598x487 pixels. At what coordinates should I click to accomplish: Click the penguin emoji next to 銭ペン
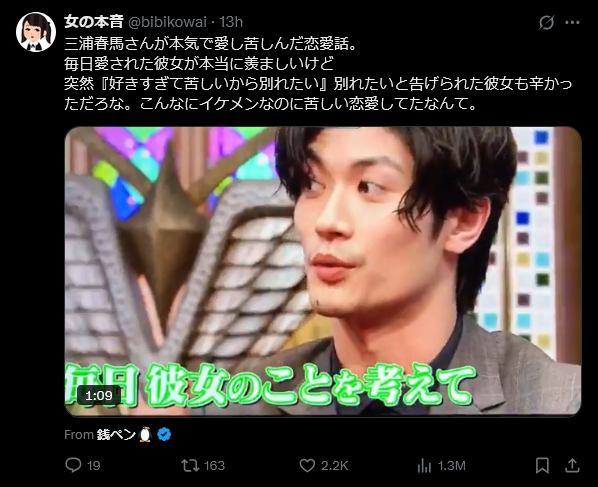(145, 434)
